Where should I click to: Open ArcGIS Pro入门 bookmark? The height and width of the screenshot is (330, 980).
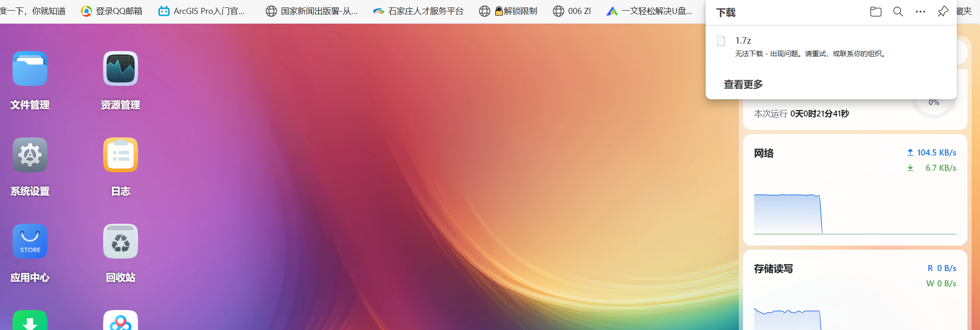point(201,11)
